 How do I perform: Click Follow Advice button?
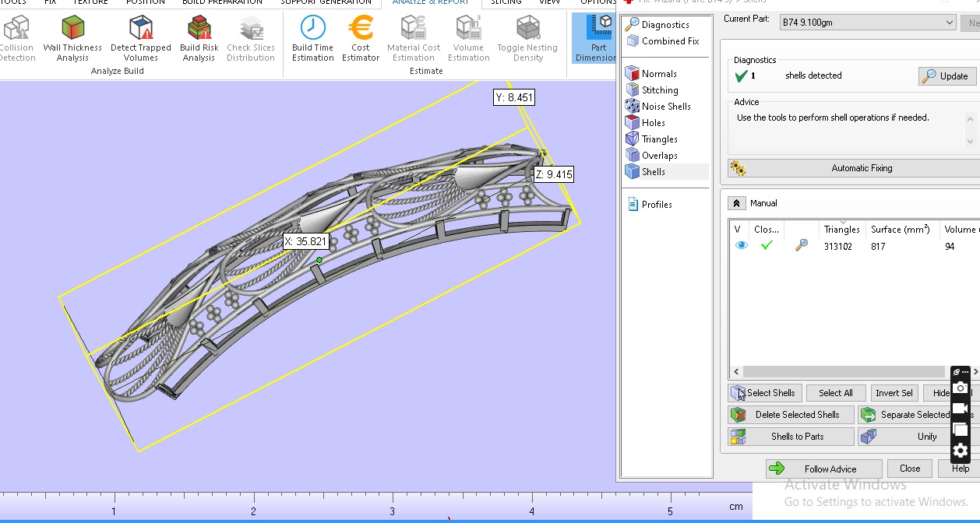point(824,469)
